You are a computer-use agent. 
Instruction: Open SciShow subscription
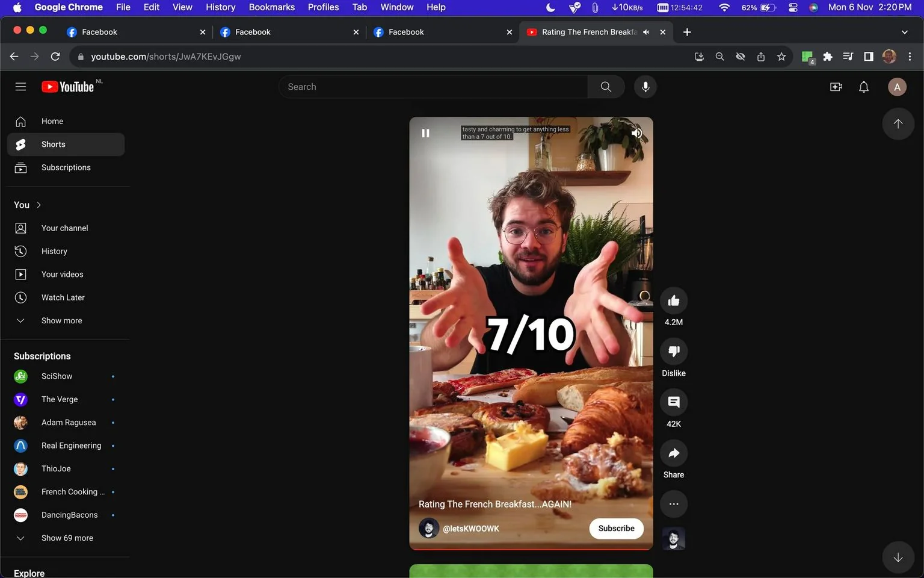[66, 376]
